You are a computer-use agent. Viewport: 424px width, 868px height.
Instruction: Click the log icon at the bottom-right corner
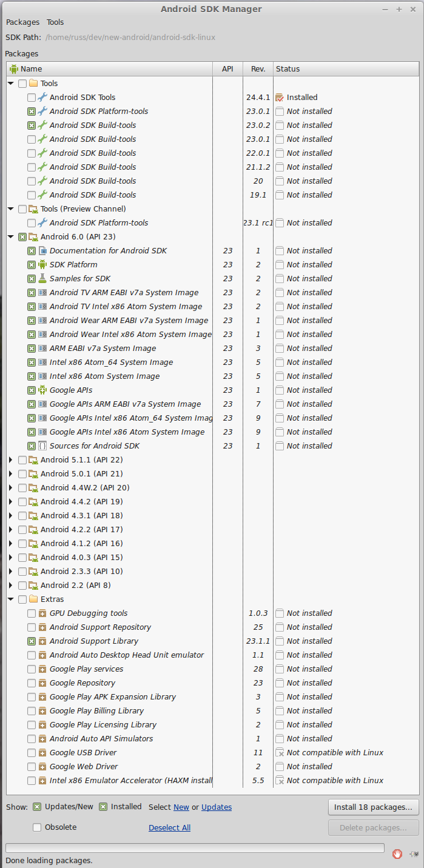[414, 853]
